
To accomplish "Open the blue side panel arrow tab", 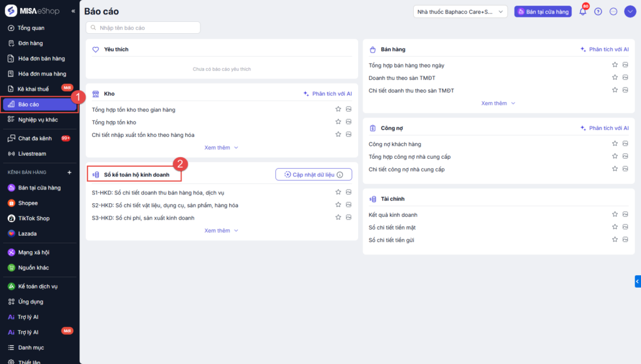I will click(637, 281).
